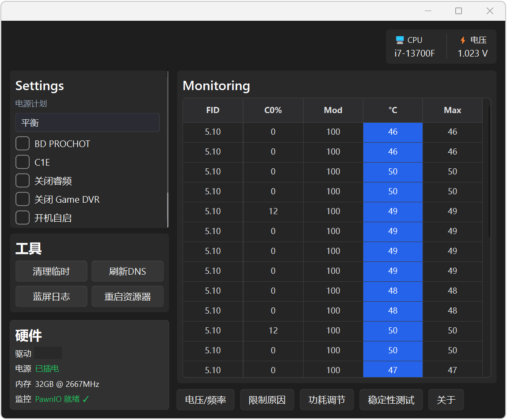The image size is (507, 420).
Task: Switch to the 限制原因 tab
Action: (267, 400)
